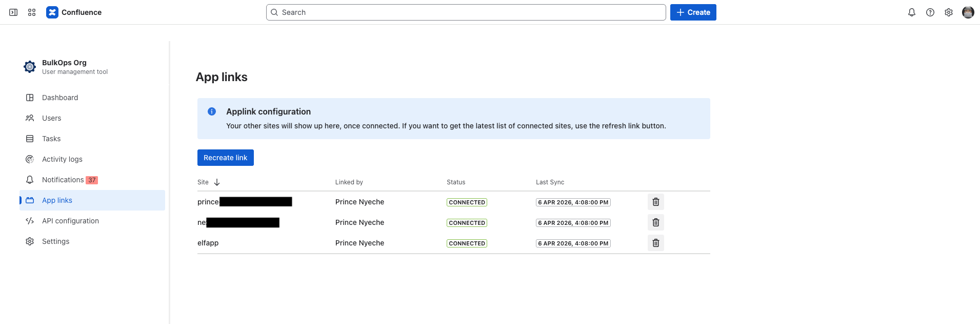
Task: Click the Recreate link button
Action: point(226,158)
